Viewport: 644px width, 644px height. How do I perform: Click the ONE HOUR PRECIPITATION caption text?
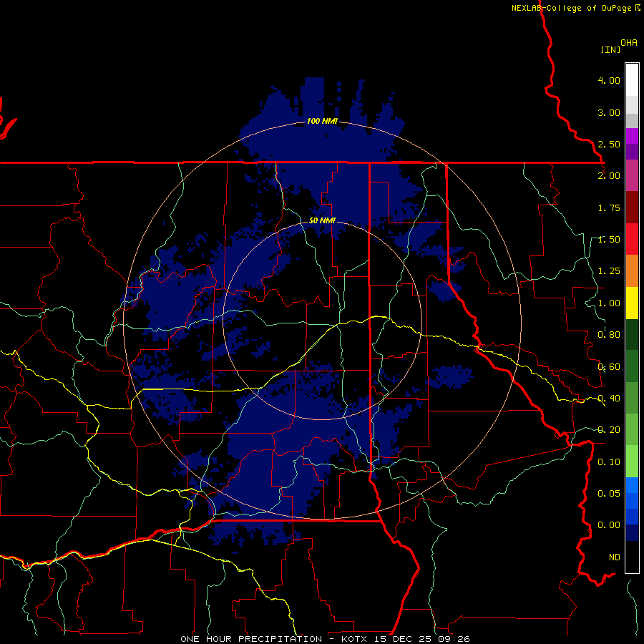[251, 639]
